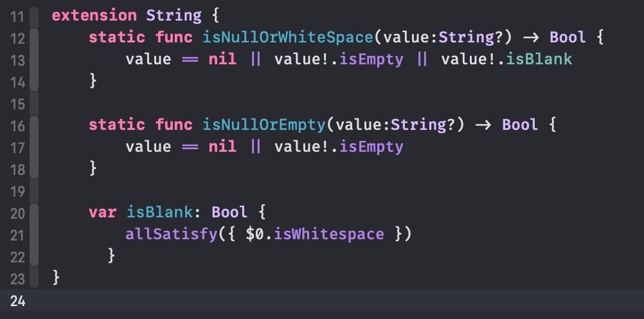Click 'Bool' return type of isNullOrWhiteSpace
The height and width of the screenshot is (319, 644).
(568, 37)
